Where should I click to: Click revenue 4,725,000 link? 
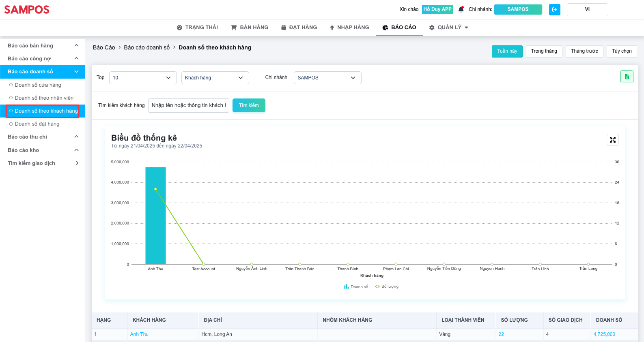(x=604, y=334)
